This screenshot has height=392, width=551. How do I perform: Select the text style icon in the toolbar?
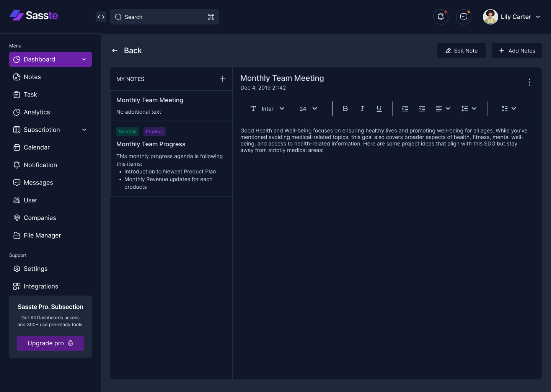click(x=253, y=108)
